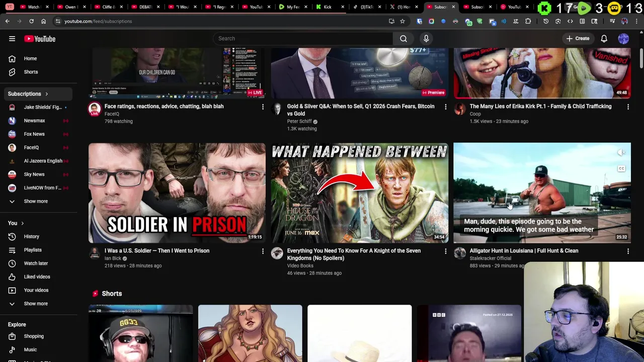Image resolution: width=644 pixels, height=362 pixels.
Task: Expand Show more under Subscriptions
Action: click(x=38, y=201)
